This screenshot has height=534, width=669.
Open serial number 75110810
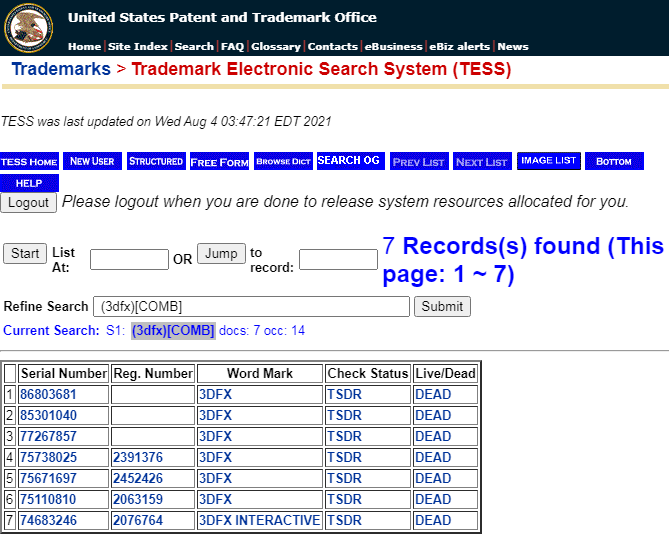48,499
